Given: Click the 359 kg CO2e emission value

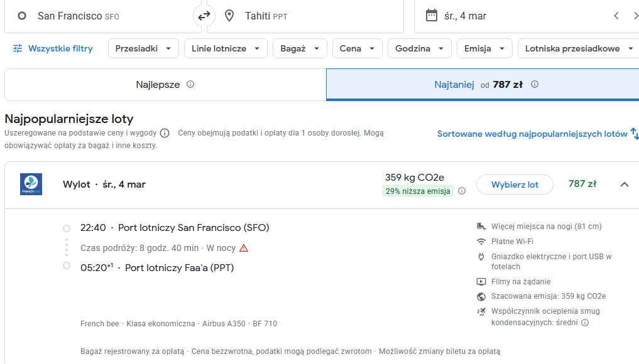Looking at the screenshot, I should click(x=415, y=178).
